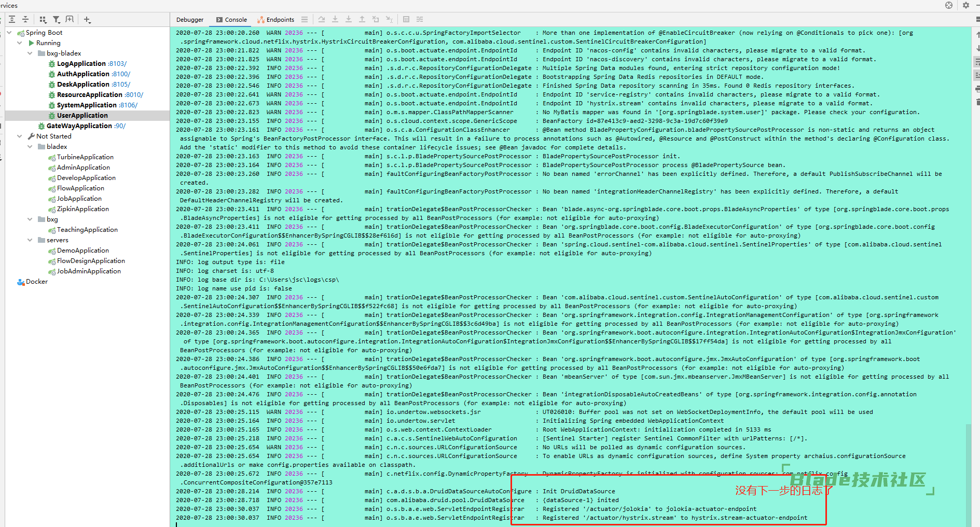
Task: Click the Add Service plus icon
Action: pyautogui.click(x=87, y=20)
